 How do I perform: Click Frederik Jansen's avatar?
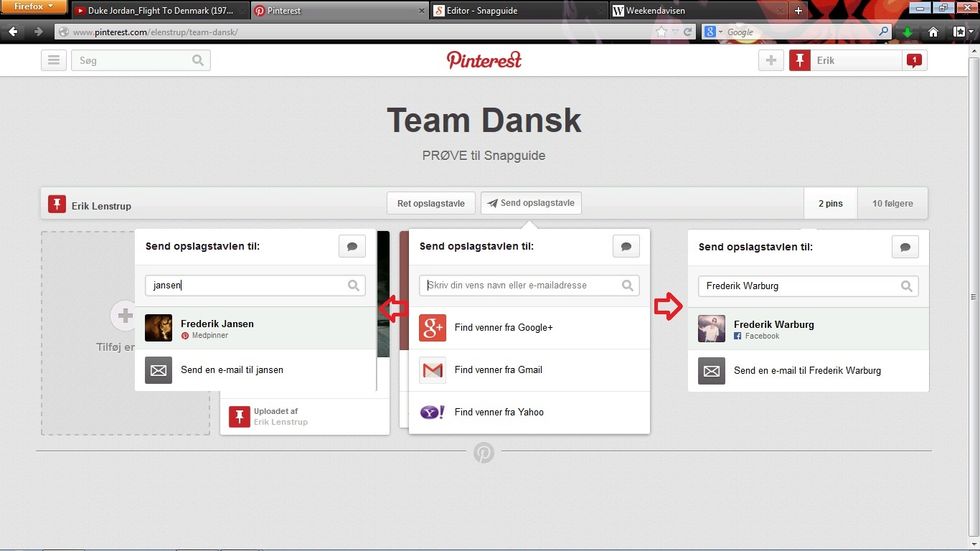(x=159, y=328)
